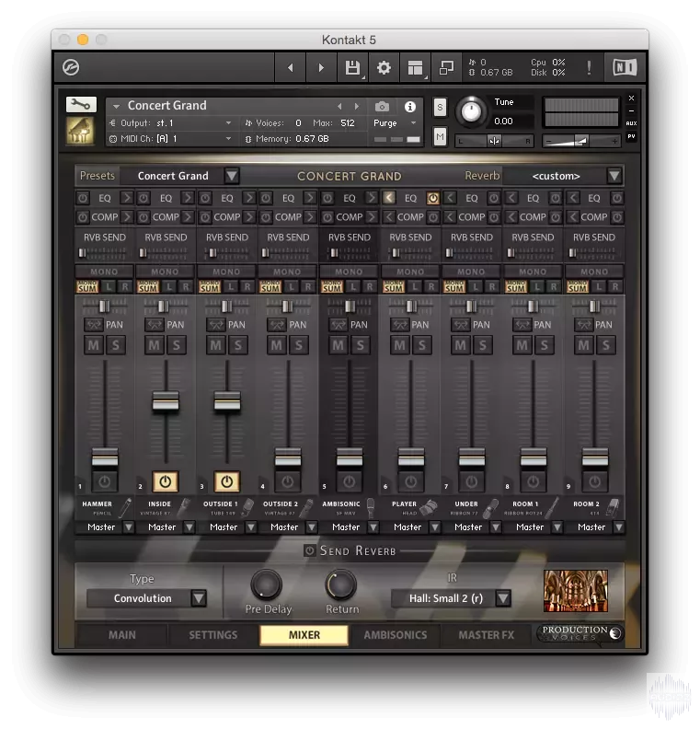Click the reverb Return knob
The width and height of the screenshot is (700, 729).
click(341, 584)
